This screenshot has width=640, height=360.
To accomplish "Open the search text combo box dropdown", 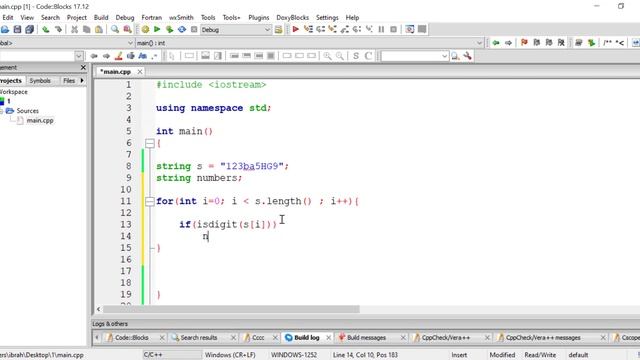I will point(444,56).
